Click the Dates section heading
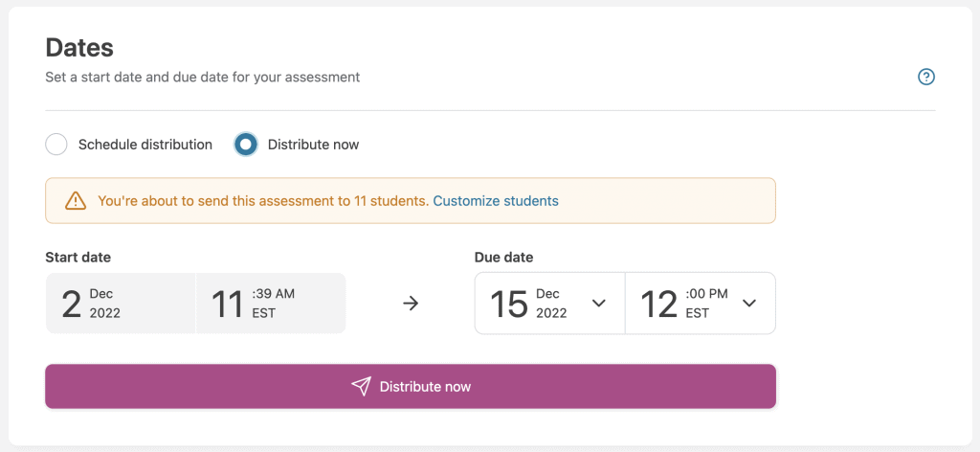 coord(79,47)
